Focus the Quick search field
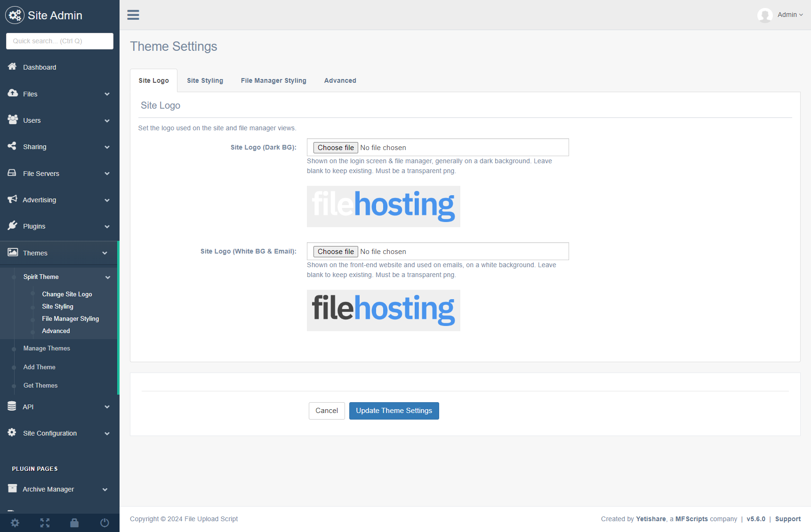 (60, 41)
